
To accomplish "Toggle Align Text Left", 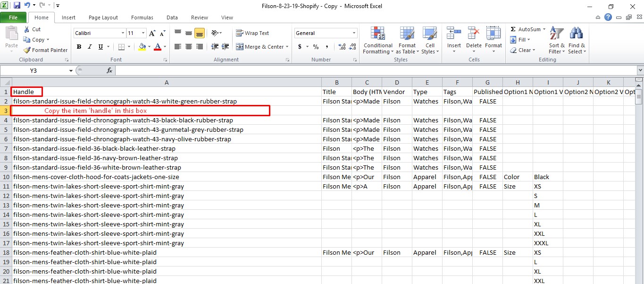I will point(178,47).
